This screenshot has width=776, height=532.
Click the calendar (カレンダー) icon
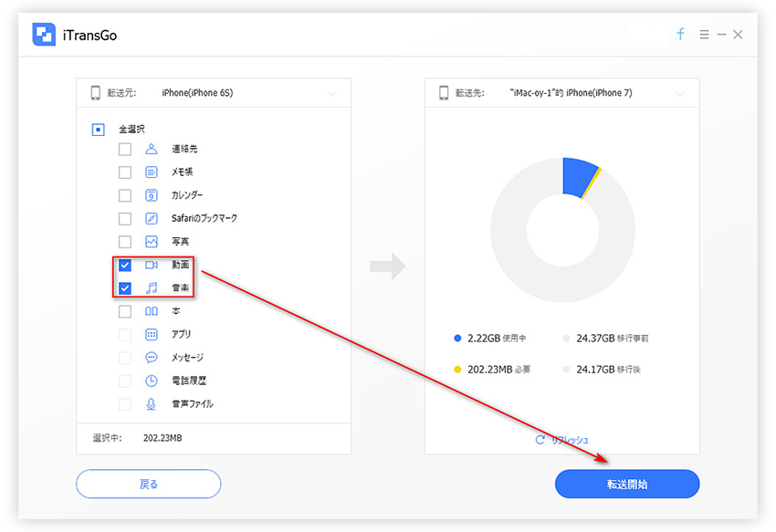pos(152,195)
